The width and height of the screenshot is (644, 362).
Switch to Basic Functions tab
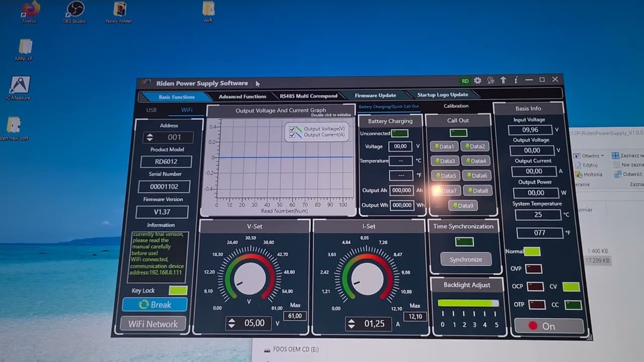point(177,97)
